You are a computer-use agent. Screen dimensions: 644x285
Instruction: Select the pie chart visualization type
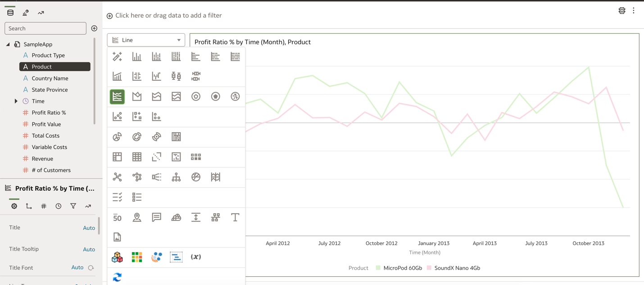117,137
